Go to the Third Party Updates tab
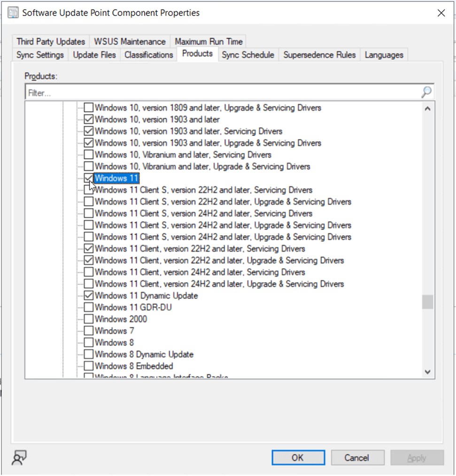This screenshot has height=476, width=456. pos(51,42)
